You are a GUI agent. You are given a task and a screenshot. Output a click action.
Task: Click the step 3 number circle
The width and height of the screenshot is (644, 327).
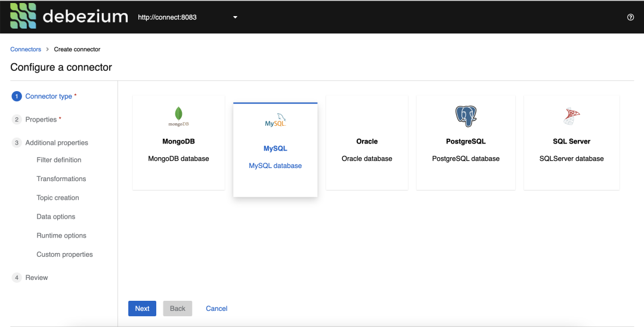(x=17, y=143)
